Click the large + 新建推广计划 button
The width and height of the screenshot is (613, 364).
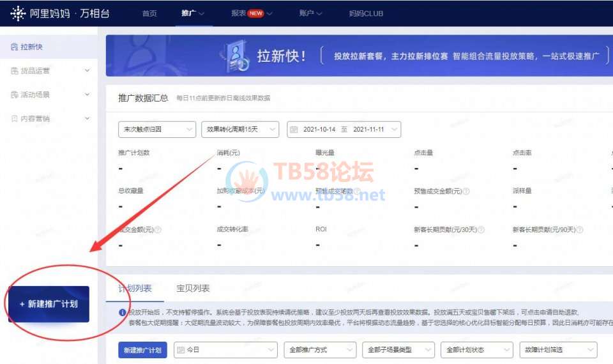click(49, 304)
